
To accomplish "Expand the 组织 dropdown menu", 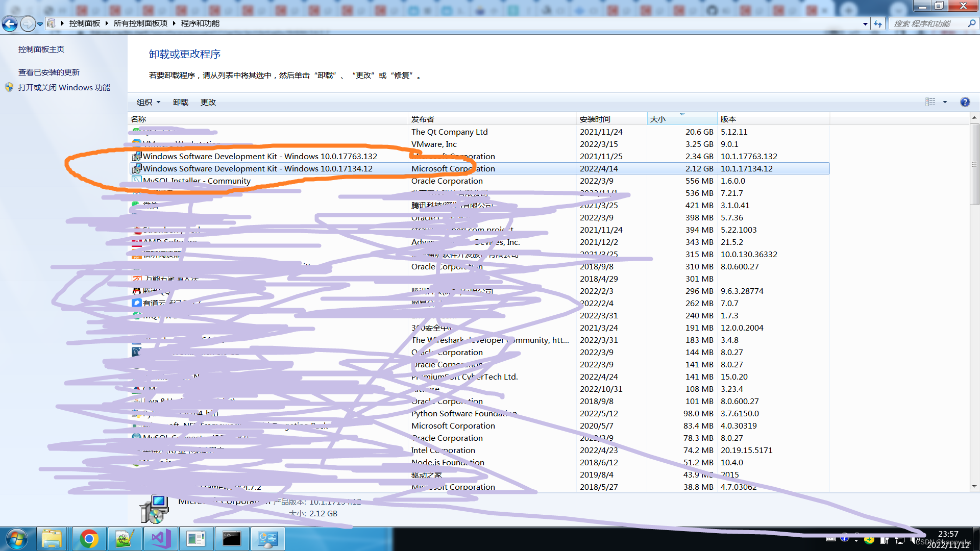I will pyautogui.click(x=148, y=102).
